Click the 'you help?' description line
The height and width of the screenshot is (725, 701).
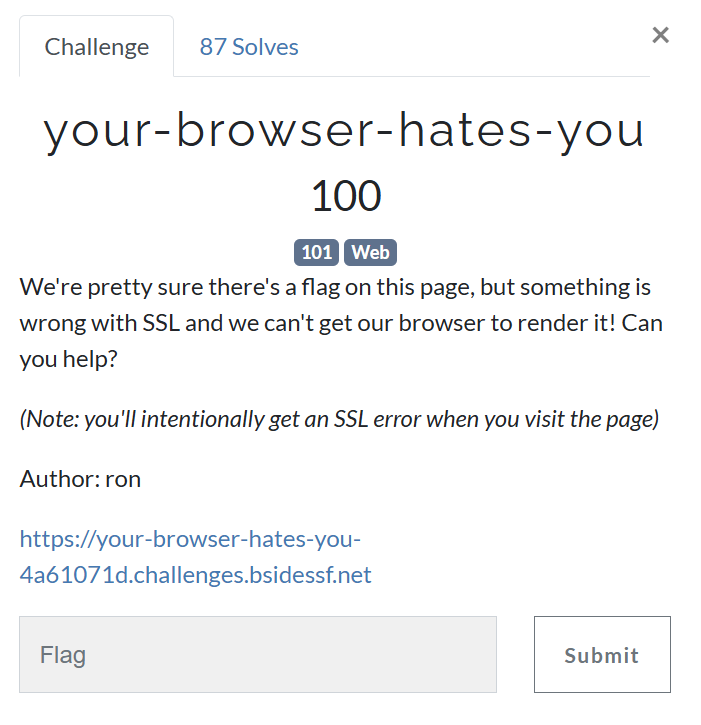pyautogui.click(x=68, y=359)
